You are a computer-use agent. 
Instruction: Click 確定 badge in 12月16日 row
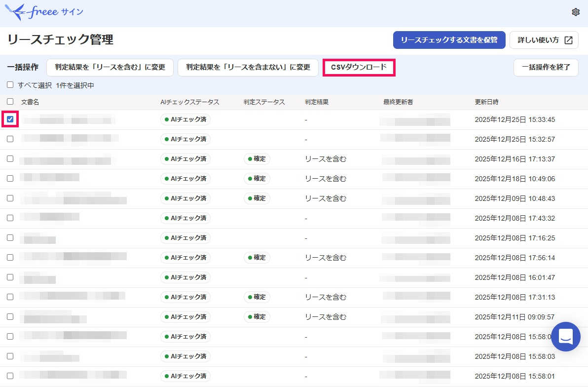(x=257, y=159)
